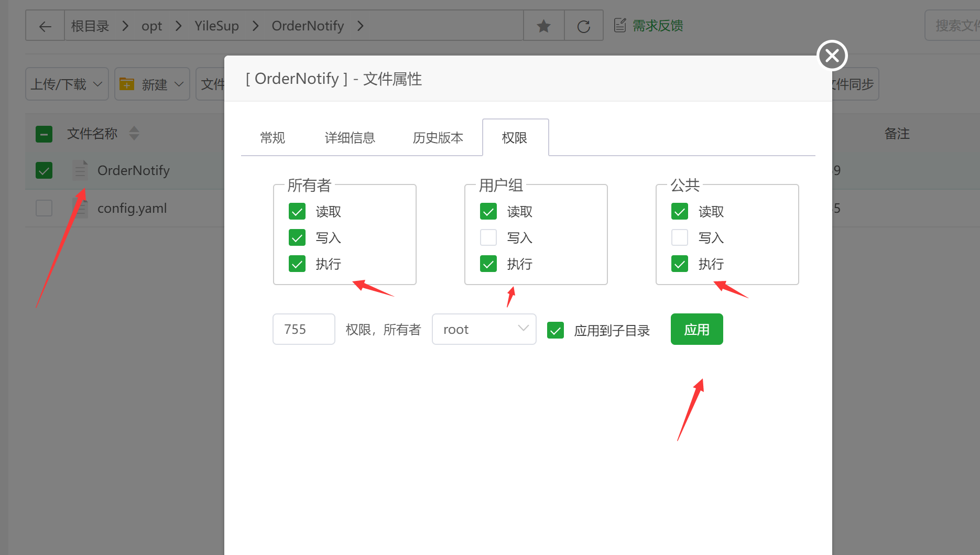Click the back arrow navigation icon
This screenshot has width=980, height=555.
45,26
